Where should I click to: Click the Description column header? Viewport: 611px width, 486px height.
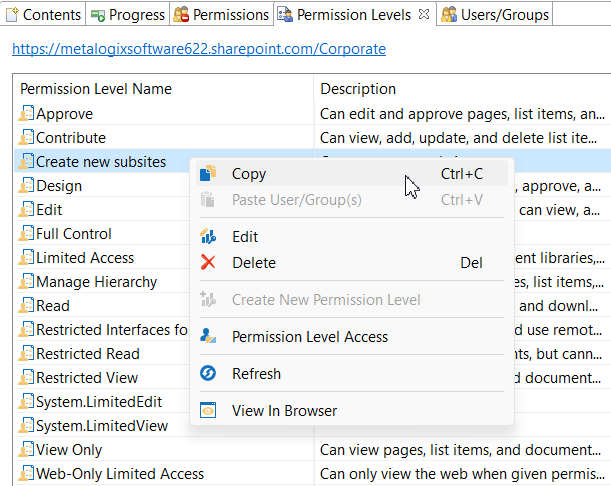click(358, 89)
